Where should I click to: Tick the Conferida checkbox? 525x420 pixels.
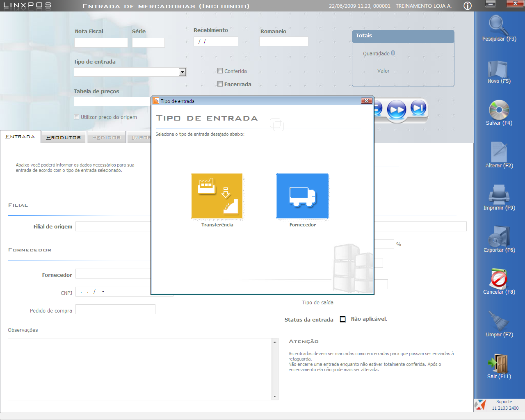tap(220, 71)
